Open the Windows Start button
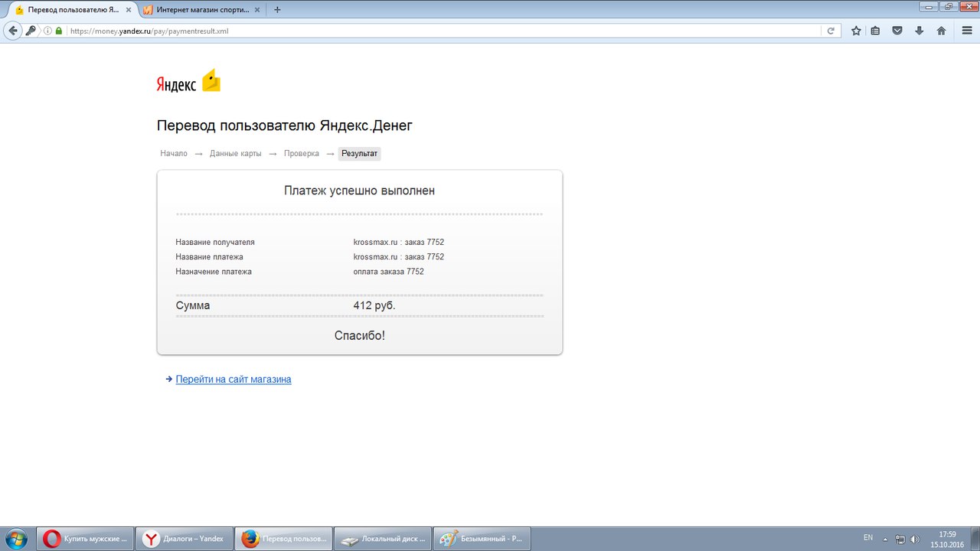Screen dimensions: 980x551 tap(15, 539)
